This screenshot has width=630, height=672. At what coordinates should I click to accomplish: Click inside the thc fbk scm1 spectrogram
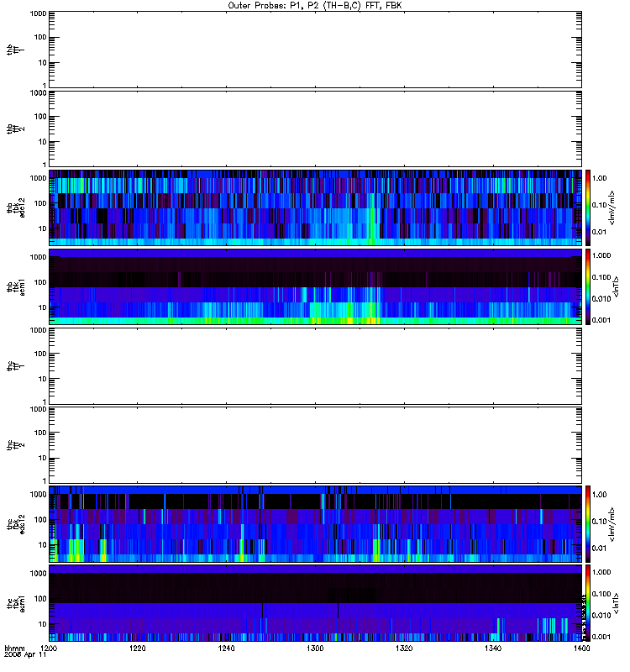[x=315, y=603]
